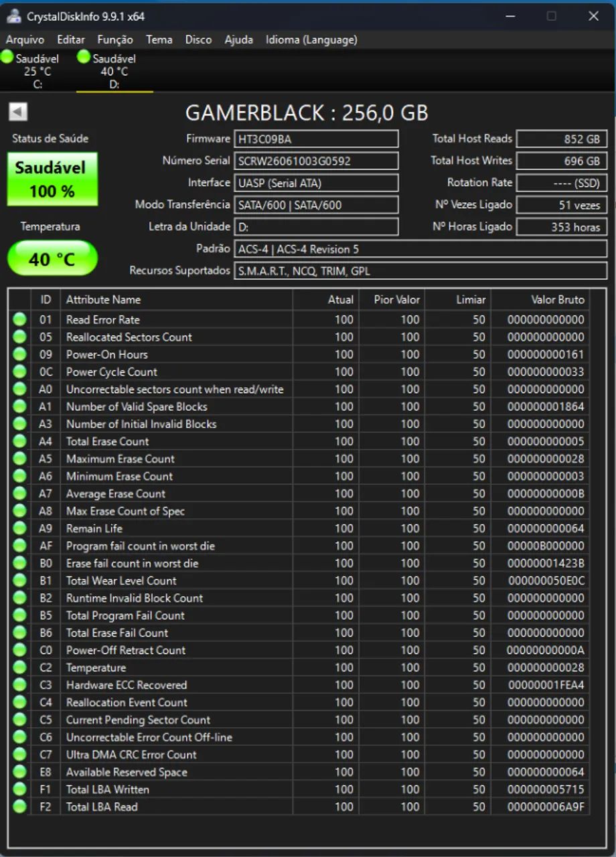Click status dot for Maximum Erase Count
The width and height of the screenshot is (616, 857).
click(19, 459)
